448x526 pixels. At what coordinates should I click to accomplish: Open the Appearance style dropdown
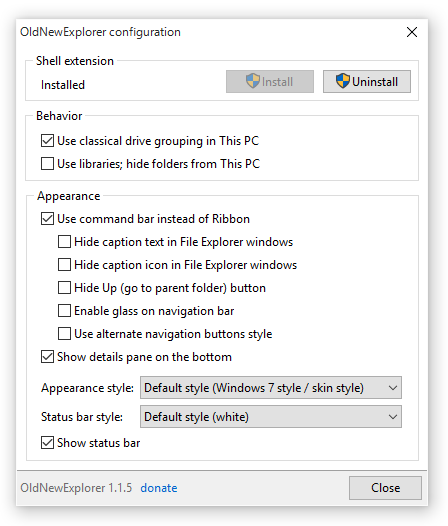[271, 388]
